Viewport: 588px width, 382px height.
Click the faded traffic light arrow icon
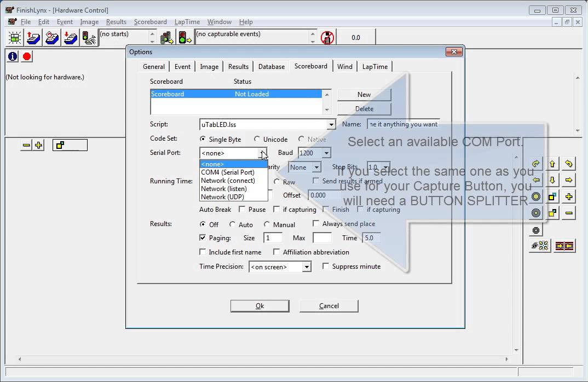coord(166,38)
